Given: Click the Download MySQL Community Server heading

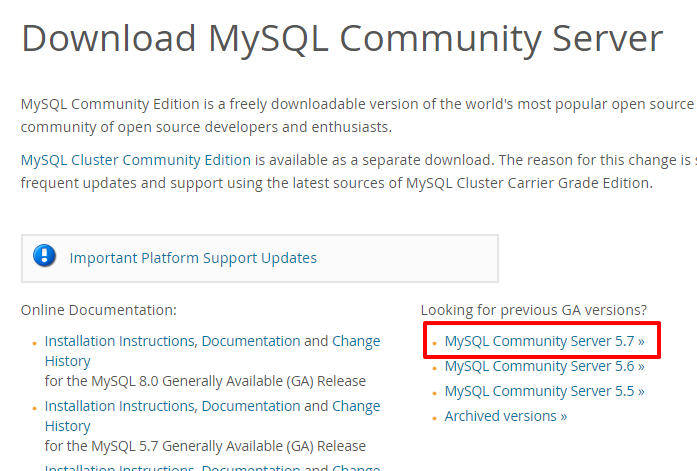Looking at the screenshot, I should (x=342, y=39).
